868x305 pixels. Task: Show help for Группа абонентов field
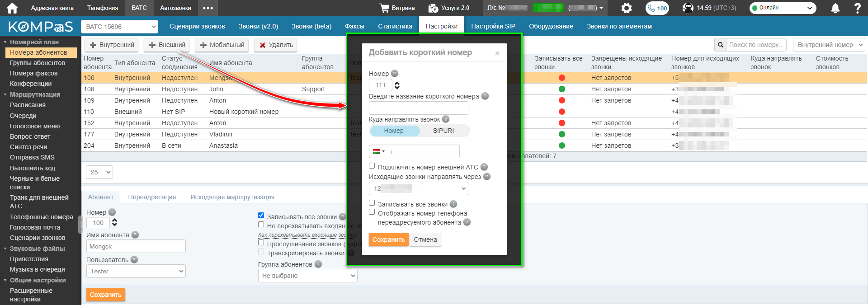318,264
